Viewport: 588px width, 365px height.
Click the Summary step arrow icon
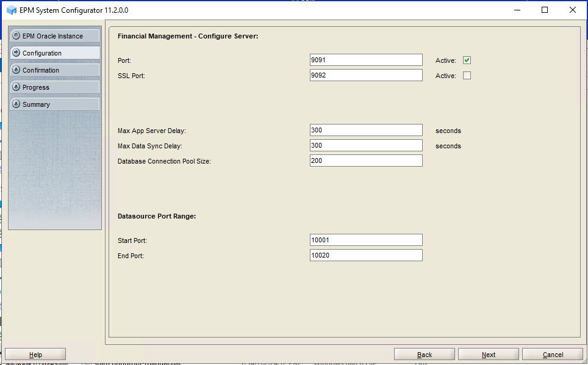coord(16,104)
